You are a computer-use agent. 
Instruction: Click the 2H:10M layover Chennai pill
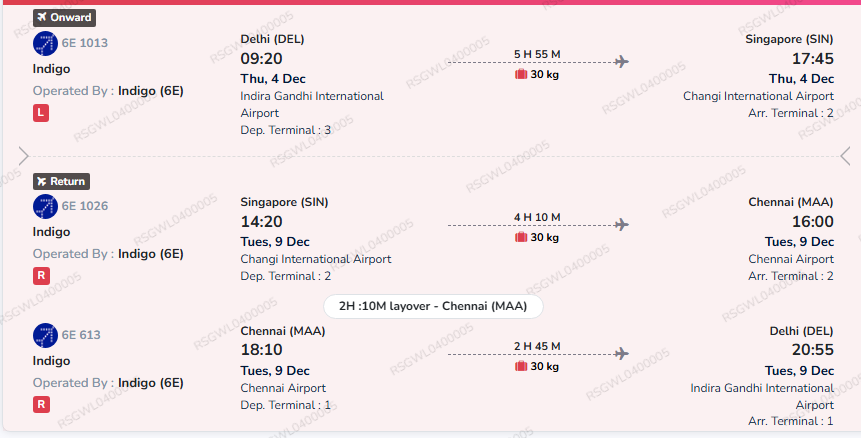tap(433, 306)
